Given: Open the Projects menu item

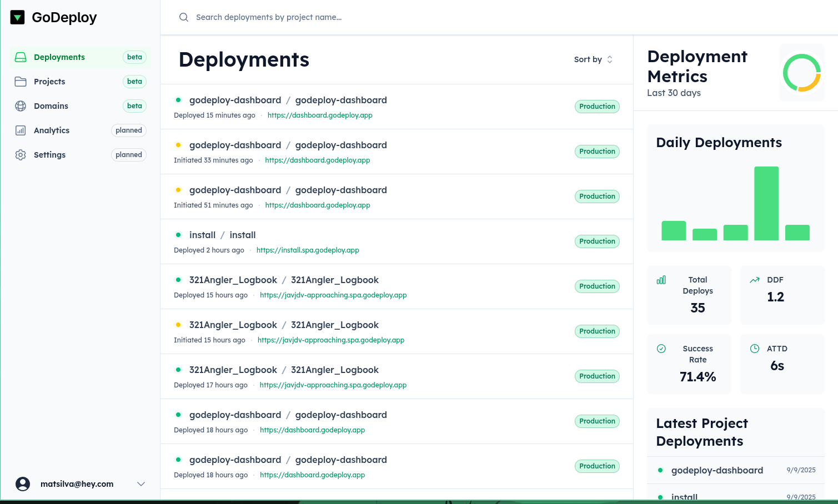Looking at the screenshot, I should [49, 82].
